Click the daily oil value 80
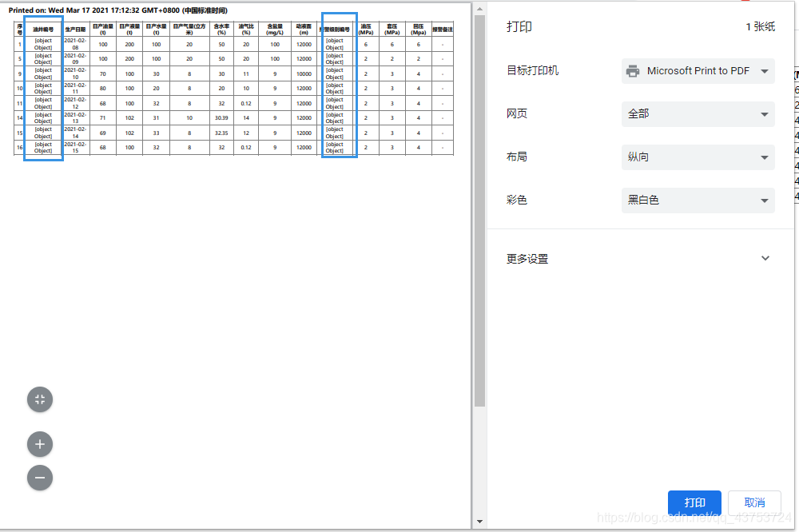This screenshot has width=799, height=532. tap(103, 89)
